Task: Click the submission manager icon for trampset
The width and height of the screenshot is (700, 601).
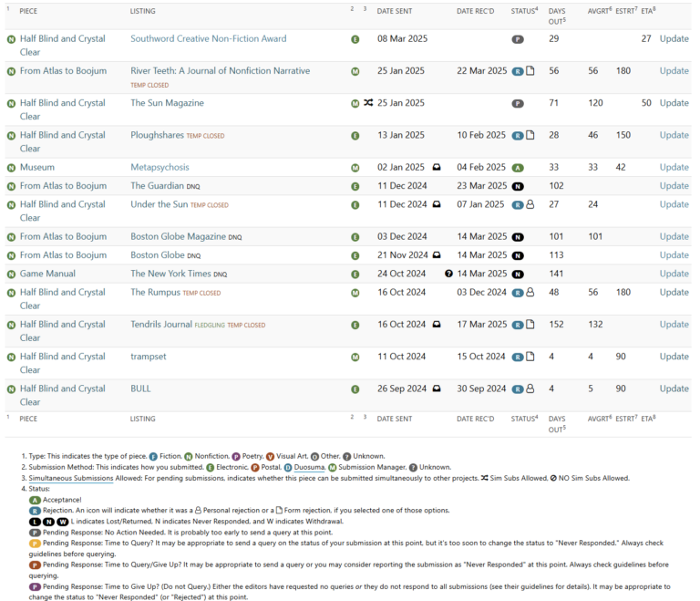Action: (355, 357)
